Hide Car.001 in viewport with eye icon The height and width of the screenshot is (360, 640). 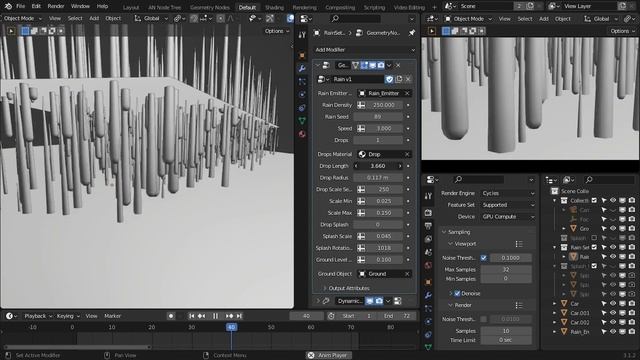click(x=613, y=313)
